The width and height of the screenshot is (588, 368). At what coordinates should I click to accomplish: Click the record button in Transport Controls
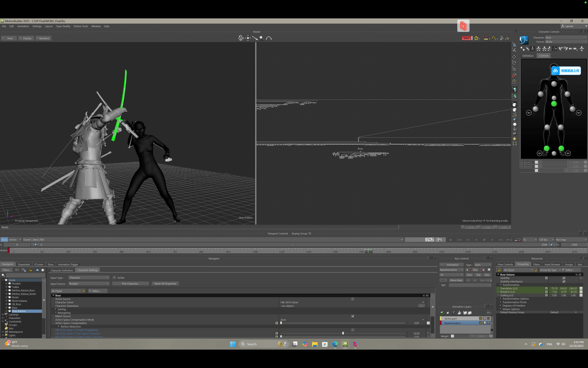[x=450, y=240]
